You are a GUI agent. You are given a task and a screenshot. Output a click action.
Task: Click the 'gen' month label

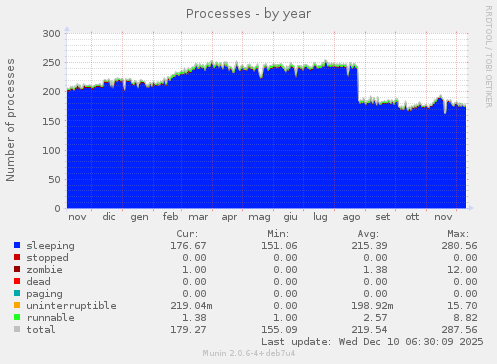[139, 218]
